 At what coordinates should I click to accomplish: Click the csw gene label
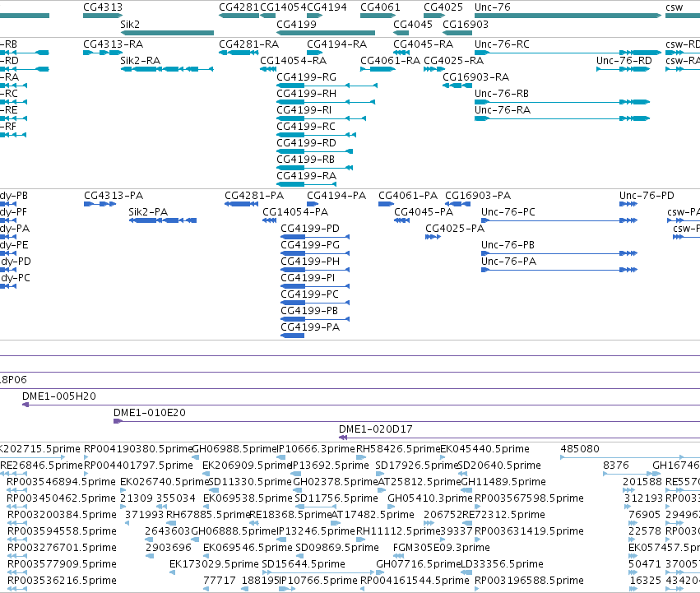[x=675, y=7]
